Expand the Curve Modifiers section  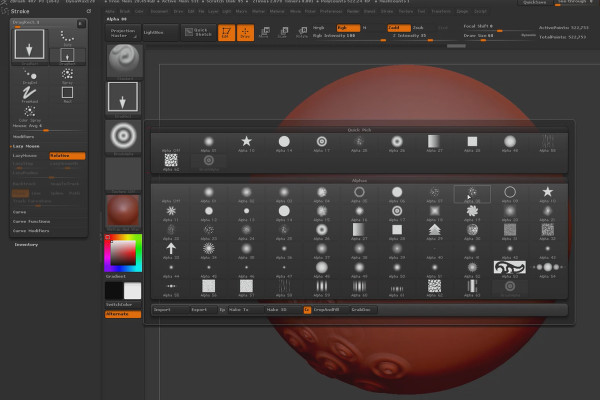click(x=31, y=231)
